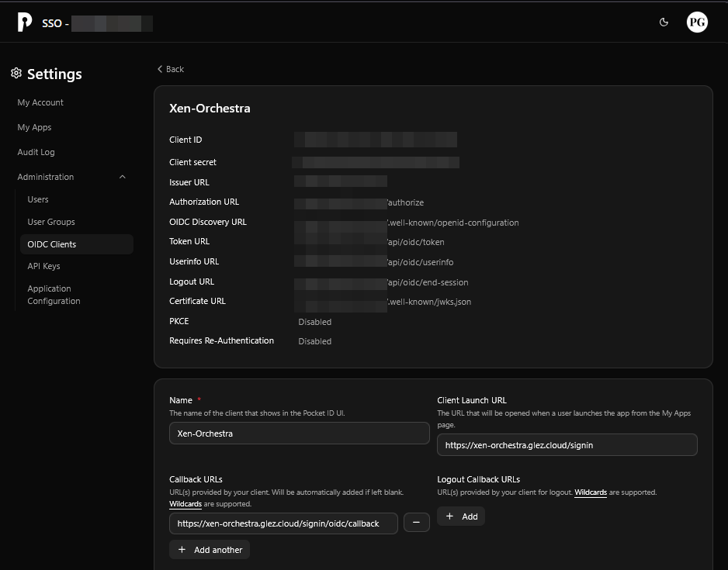Click the plus icon in Logout Add
The width and height of the screenshot is (728, 570).
449,516
